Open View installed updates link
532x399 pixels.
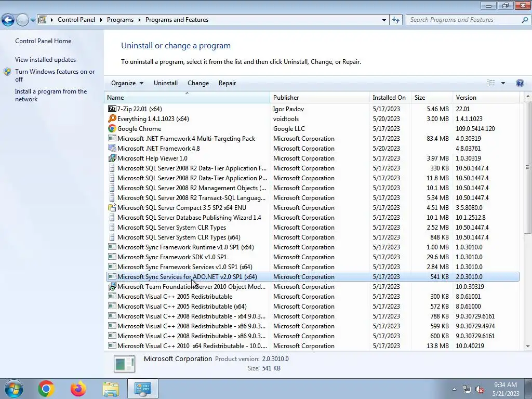tap(46, 60)
